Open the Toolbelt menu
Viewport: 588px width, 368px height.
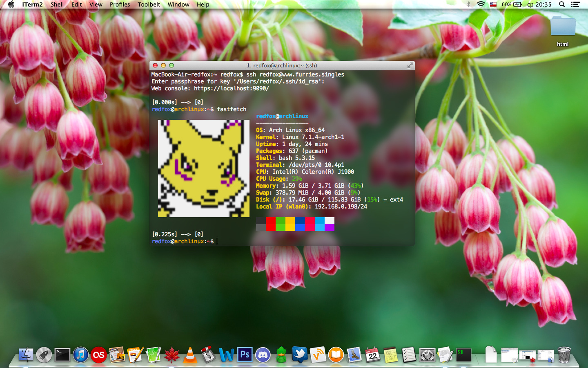click(149, 4)
